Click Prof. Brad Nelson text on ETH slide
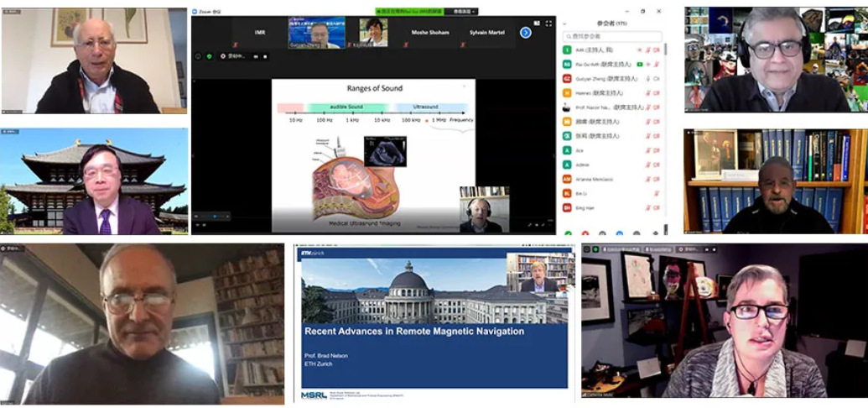 pos(326,355)
